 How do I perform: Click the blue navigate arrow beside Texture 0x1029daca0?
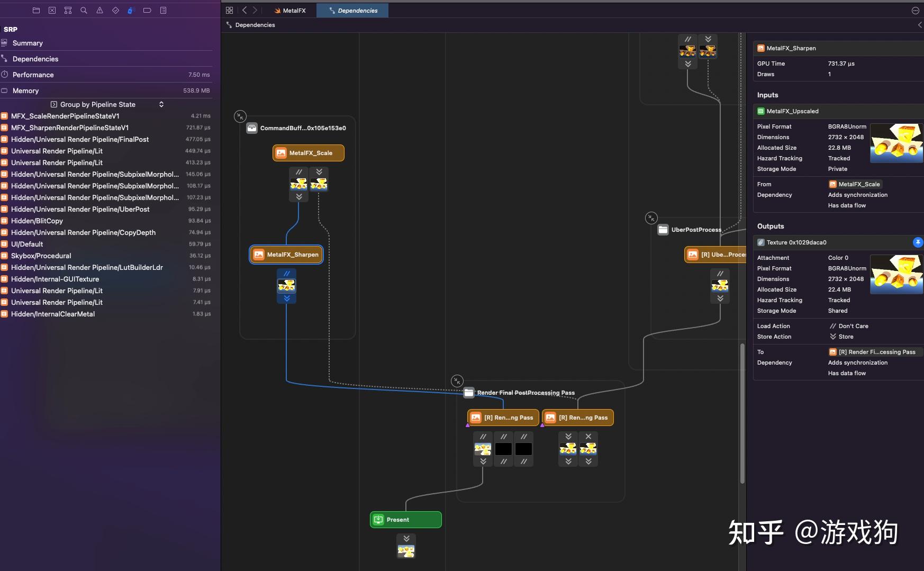[918, 242]
